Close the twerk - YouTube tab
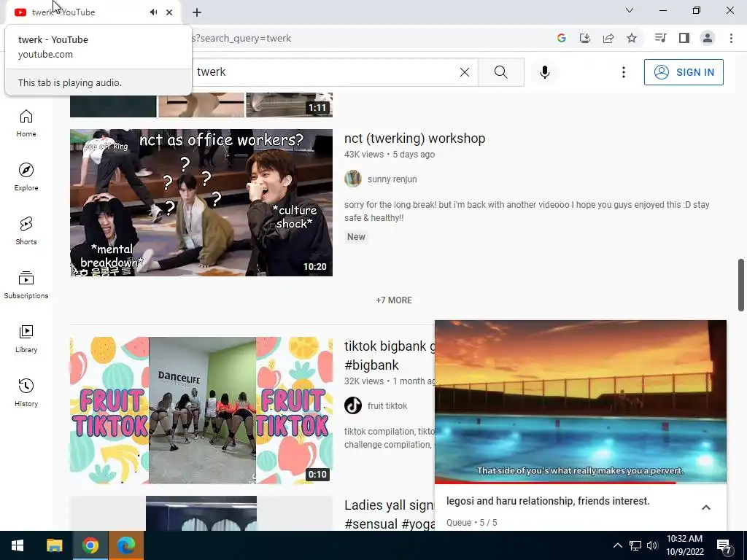The height and width of the screenshot is (560, 747). [169, 12]
